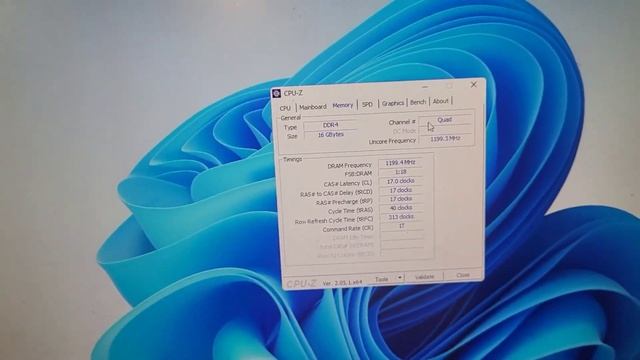Open the Bench tab
640x360 pixels.
[x=418, y=102]
